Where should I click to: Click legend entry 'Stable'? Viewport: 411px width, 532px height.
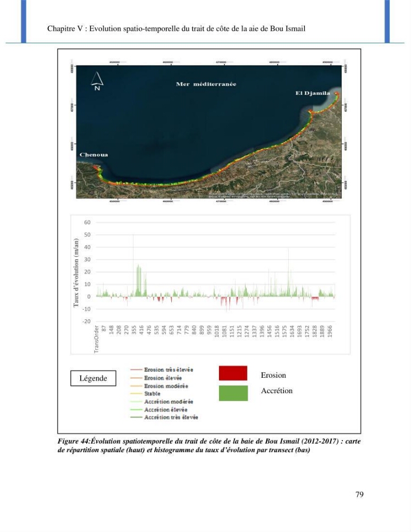point(152,394)
